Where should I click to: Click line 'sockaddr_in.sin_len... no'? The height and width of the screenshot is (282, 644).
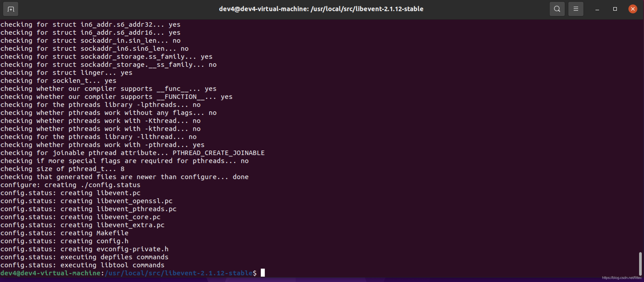tap(90, 41)
